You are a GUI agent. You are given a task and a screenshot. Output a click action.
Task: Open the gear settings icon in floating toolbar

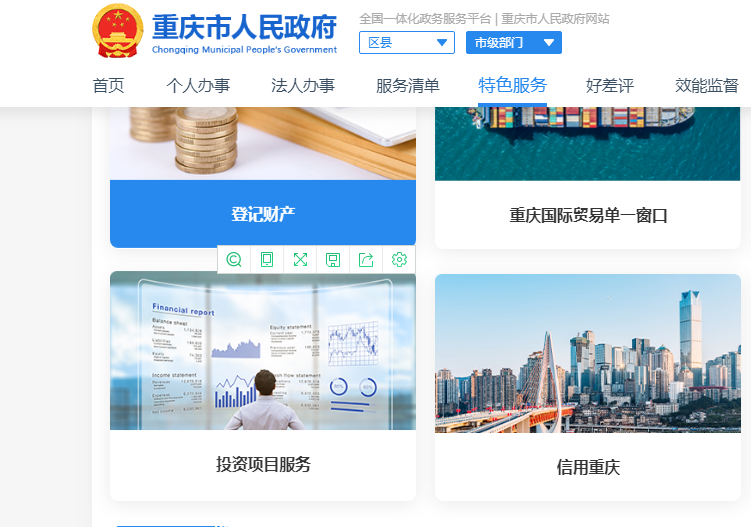399,260
